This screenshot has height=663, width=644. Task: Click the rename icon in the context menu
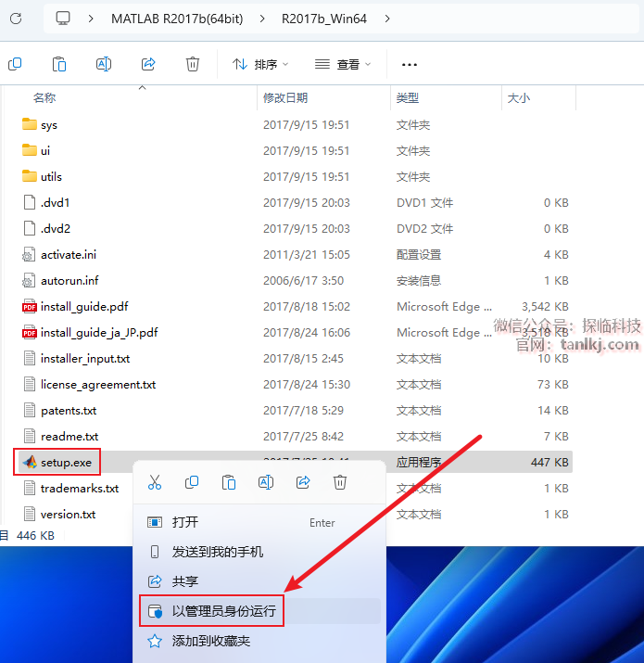pyautogui.click(x=266, y=482)
